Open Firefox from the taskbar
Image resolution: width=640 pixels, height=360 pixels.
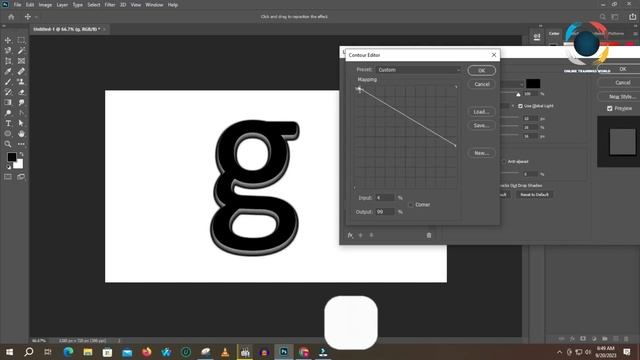point(147,352)
